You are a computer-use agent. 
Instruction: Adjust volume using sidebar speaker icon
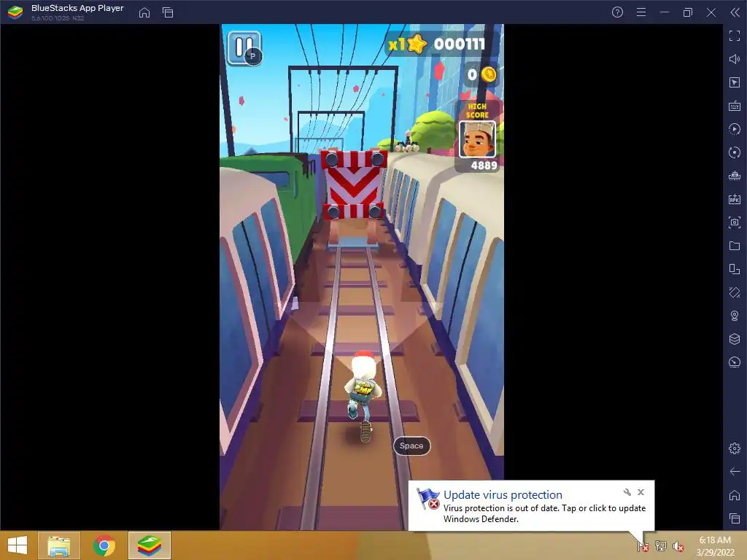tap(735, 59)
